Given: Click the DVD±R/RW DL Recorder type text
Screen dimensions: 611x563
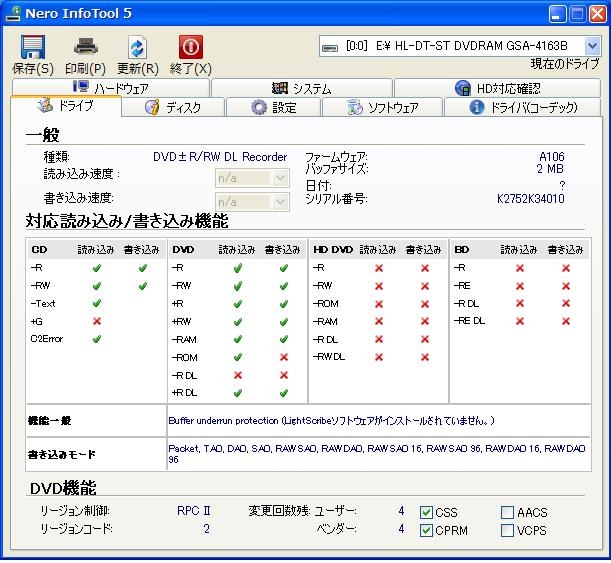Looking at the screenshot, I should pos(220,157).
